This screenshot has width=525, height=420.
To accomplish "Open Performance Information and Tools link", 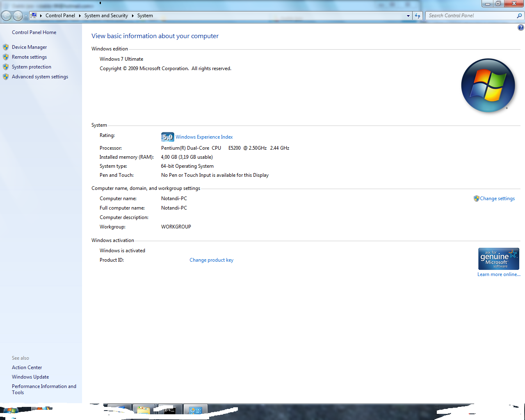I will point(44,389).
